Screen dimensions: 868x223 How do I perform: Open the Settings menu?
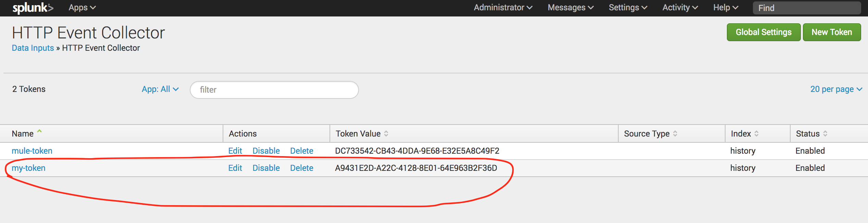point(628,8)
